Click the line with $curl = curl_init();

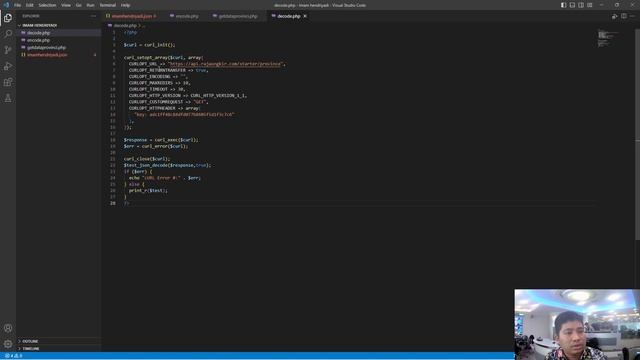coord(149,45)
